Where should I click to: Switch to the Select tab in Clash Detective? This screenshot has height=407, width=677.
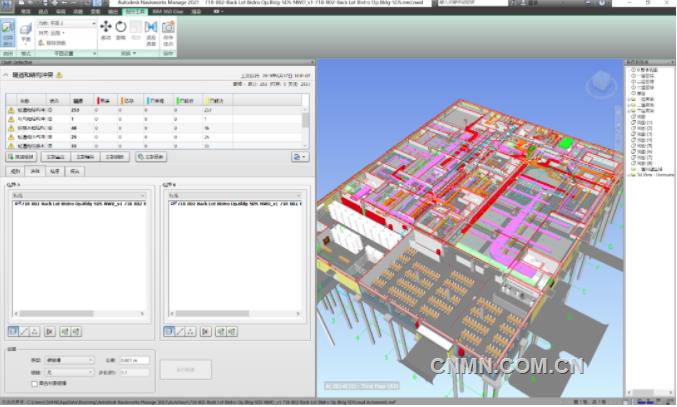(x=34, y=170)
